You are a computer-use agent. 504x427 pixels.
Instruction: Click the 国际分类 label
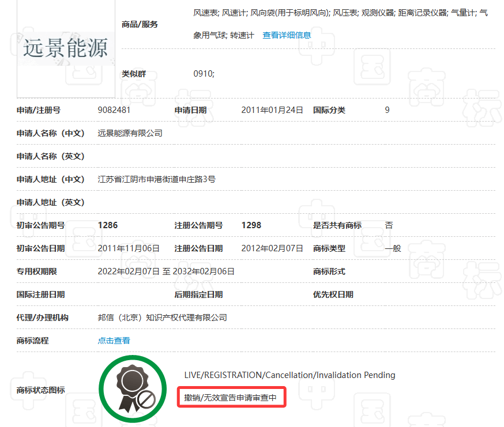[329, 110]
